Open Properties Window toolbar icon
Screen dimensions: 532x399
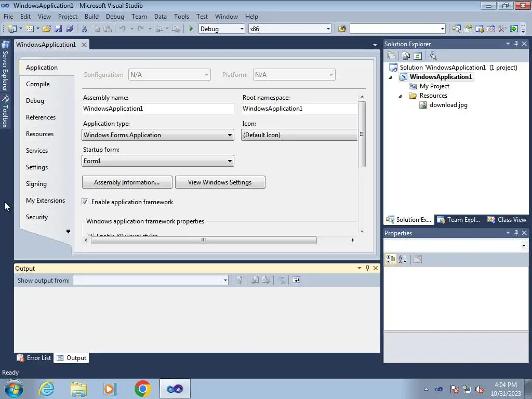pos(468,29)
